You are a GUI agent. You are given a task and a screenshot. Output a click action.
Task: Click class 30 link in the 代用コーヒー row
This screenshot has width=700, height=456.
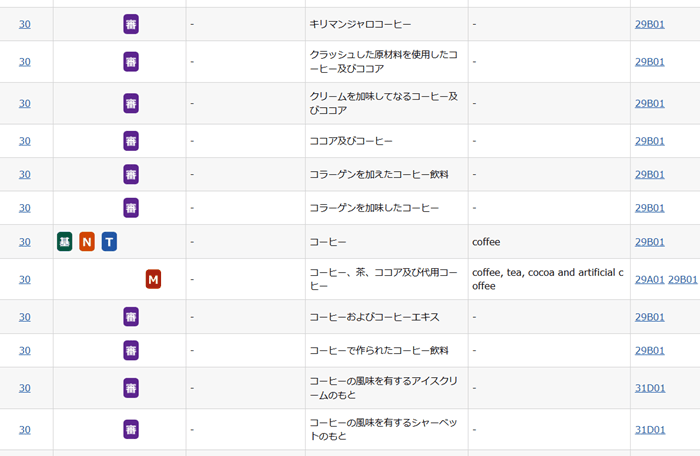[25, 279]
